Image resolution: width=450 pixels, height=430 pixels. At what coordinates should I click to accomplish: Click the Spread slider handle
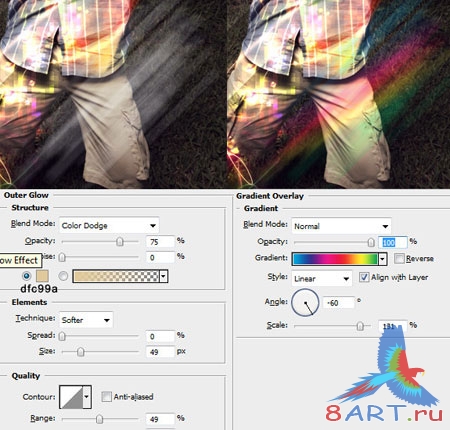(x=62, y=336)
